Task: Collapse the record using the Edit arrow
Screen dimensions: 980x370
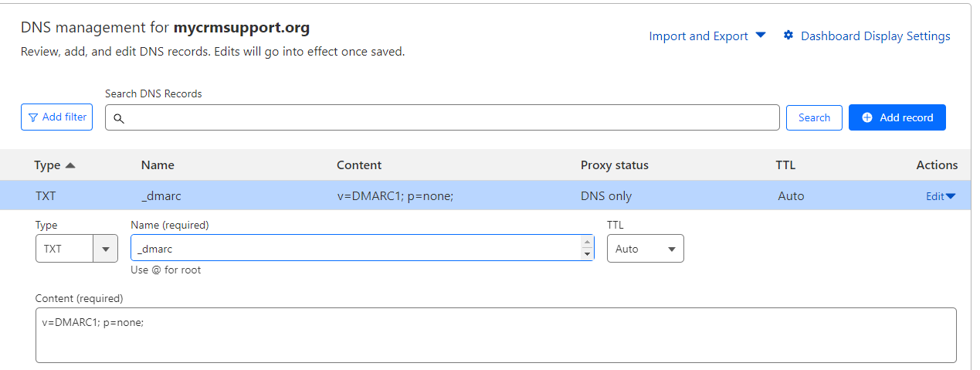Action: [951, 196]
